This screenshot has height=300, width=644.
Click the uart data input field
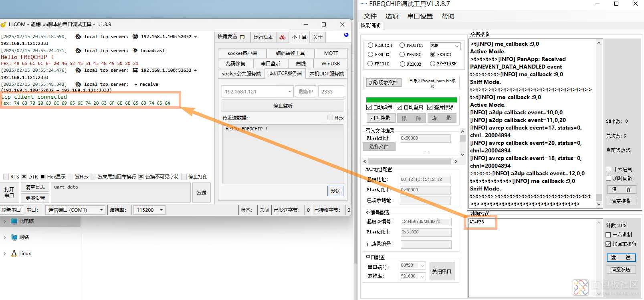121,193
